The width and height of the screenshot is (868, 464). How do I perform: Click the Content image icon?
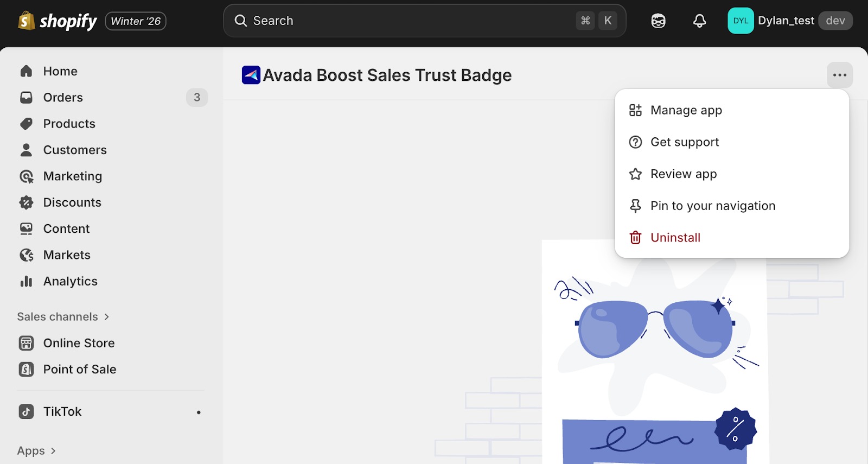pos(26,228)
